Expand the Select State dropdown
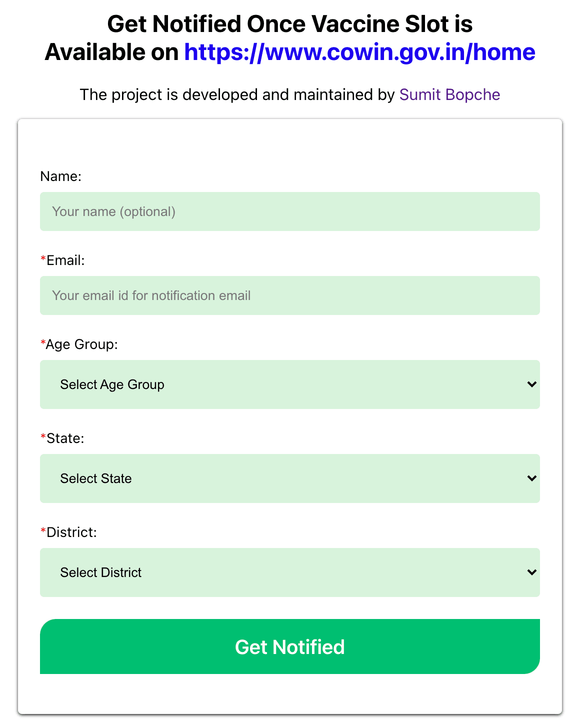This screenshot has height=728, width=579. tap(290, 478)
